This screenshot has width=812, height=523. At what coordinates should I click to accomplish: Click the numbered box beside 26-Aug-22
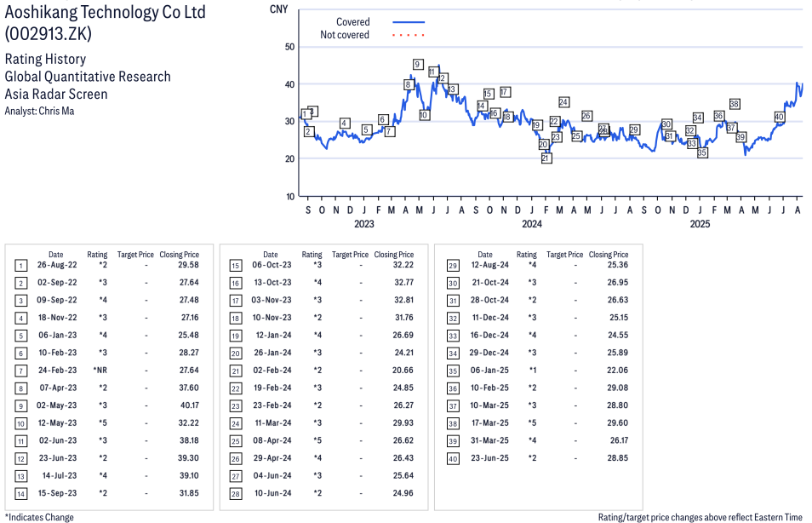[20, 266]
